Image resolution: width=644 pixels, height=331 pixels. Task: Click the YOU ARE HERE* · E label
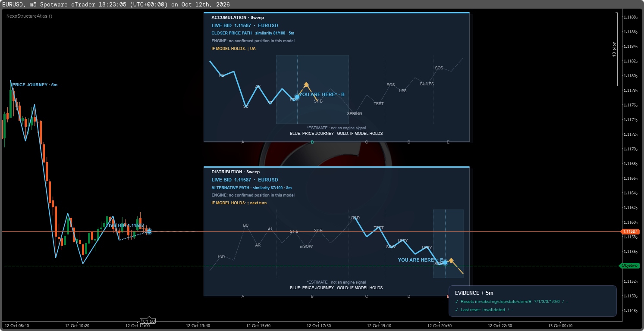click(x=421, y=260)
